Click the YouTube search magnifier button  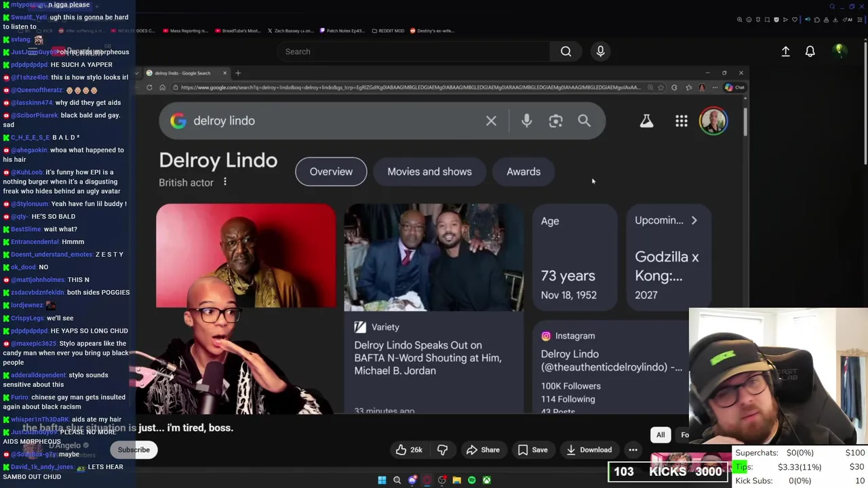566,52
